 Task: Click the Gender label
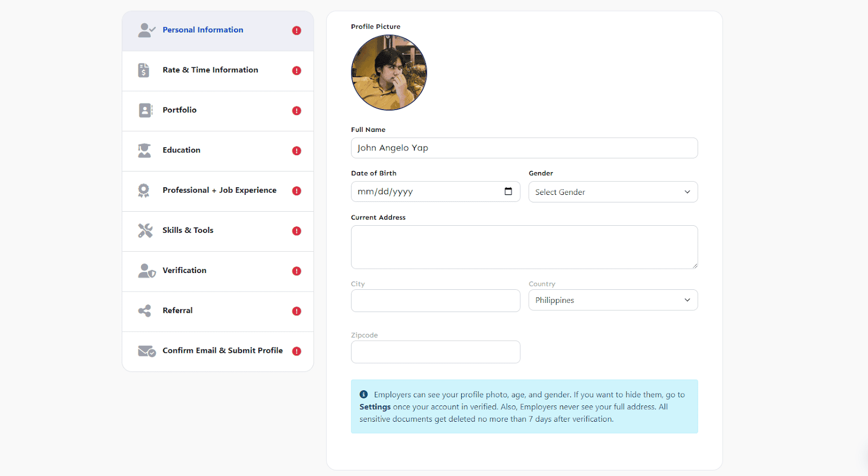[541, 173]
